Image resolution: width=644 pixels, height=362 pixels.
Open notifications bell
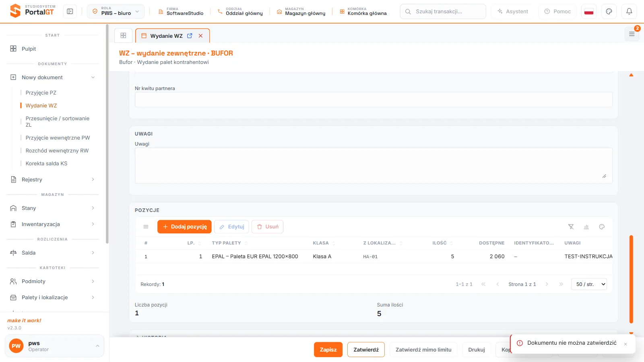pyautogui.click(x=629, y=11)
